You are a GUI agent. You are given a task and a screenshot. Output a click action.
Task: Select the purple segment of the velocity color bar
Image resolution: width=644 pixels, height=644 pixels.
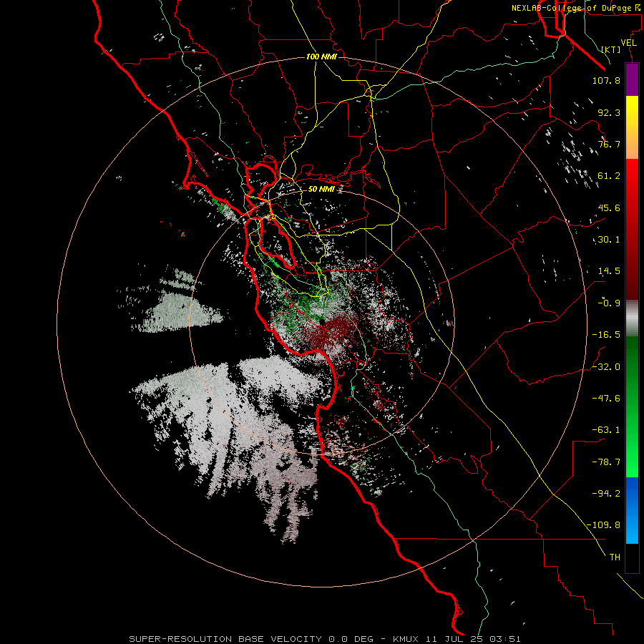pos(632,79)
